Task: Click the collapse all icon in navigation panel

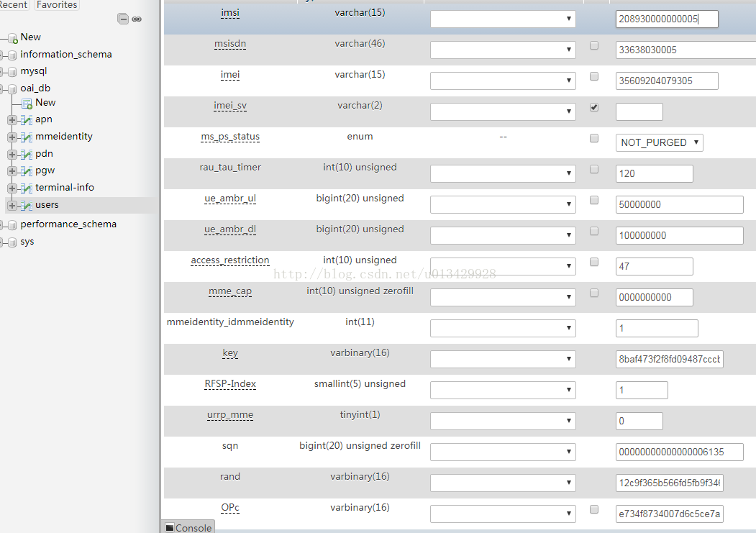Action: (x=123, y=19)
